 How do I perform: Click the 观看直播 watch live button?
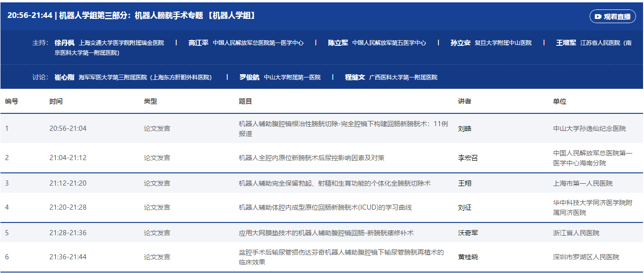point(612,17)
